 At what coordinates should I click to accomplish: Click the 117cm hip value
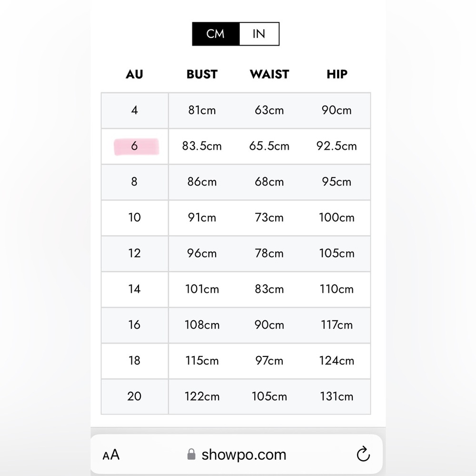pos(337,325)
